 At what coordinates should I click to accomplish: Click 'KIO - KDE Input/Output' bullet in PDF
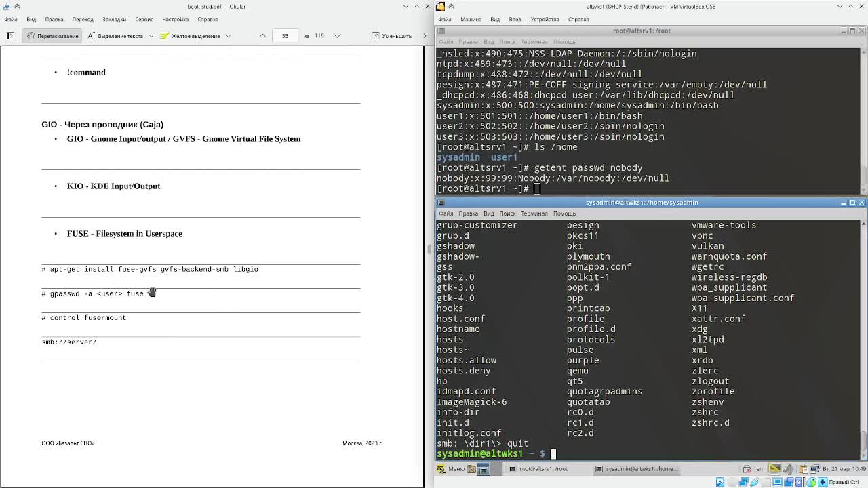[113, 186]
